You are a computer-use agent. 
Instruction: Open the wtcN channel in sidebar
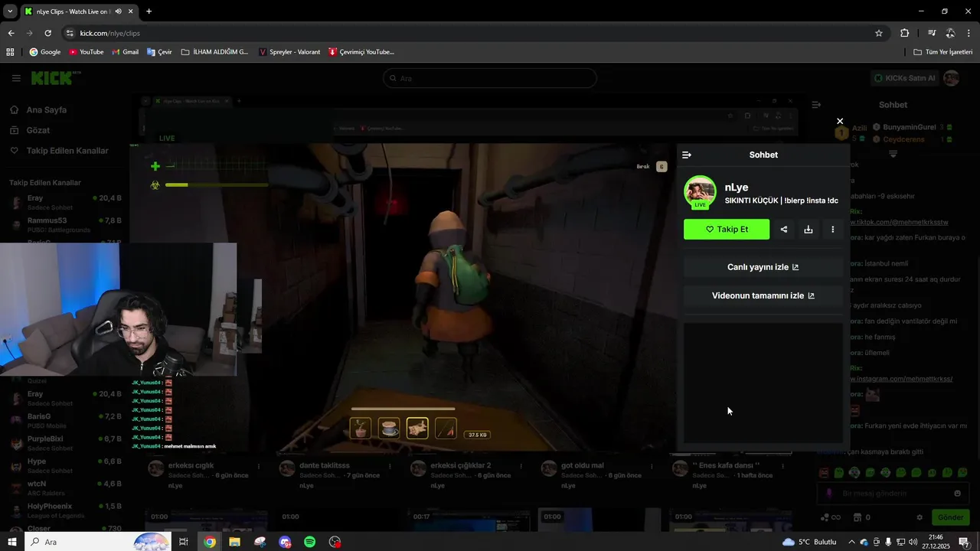[x=64, y=487]
